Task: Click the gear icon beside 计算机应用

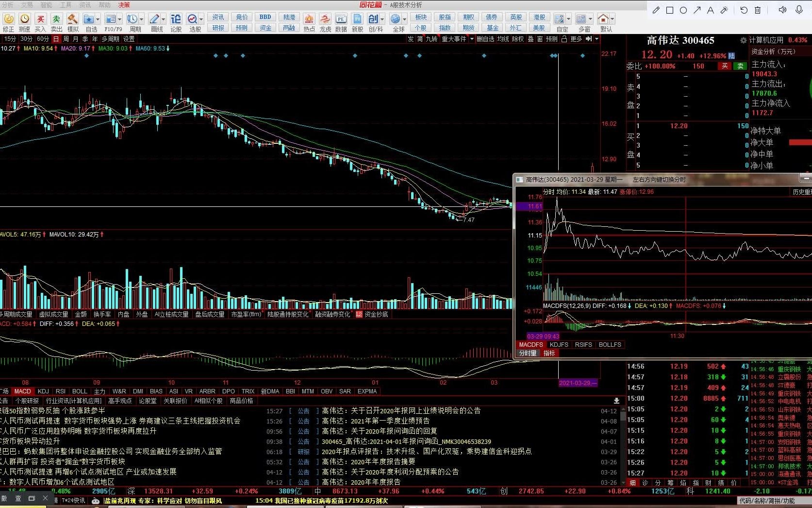Action: [743, 40]
